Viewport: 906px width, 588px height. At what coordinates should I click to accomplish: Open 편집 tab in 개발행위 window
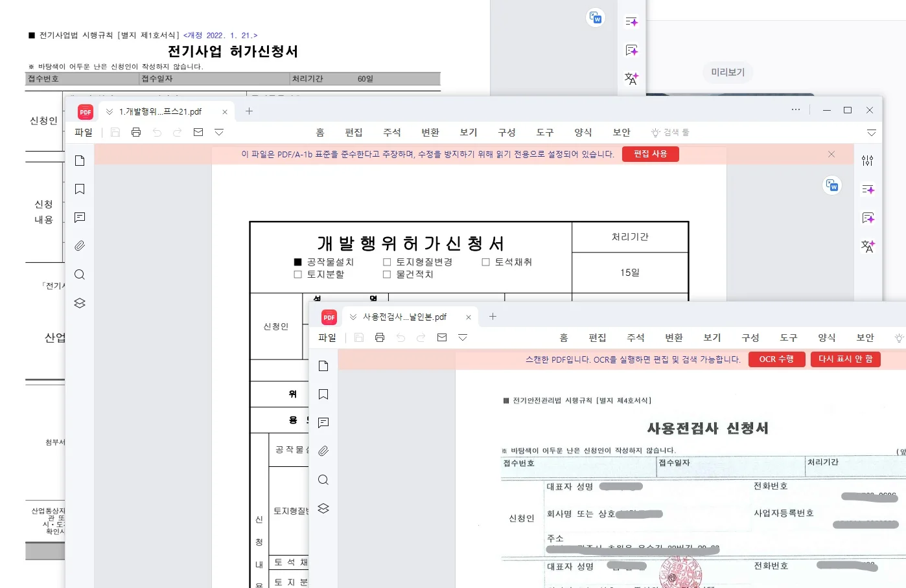pos(354,132)
